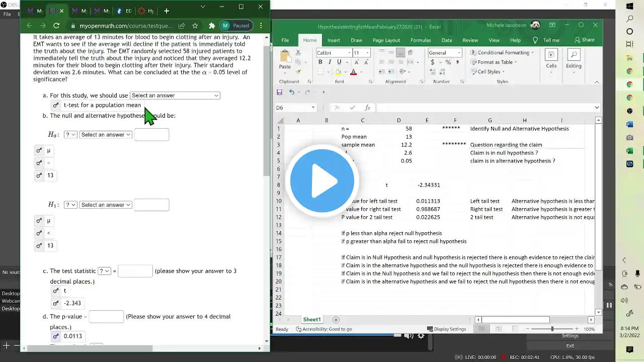Open the Excel File menu
Image resolution: width=644 pixels, height=362 pixels.
[285, 40]
